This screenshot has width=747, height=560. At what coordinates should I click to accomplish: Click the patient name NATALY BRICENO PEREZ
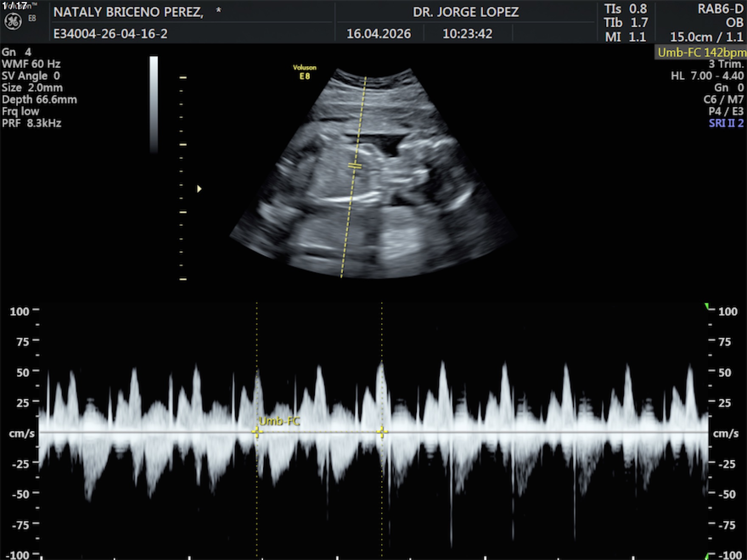pos(128,12)
